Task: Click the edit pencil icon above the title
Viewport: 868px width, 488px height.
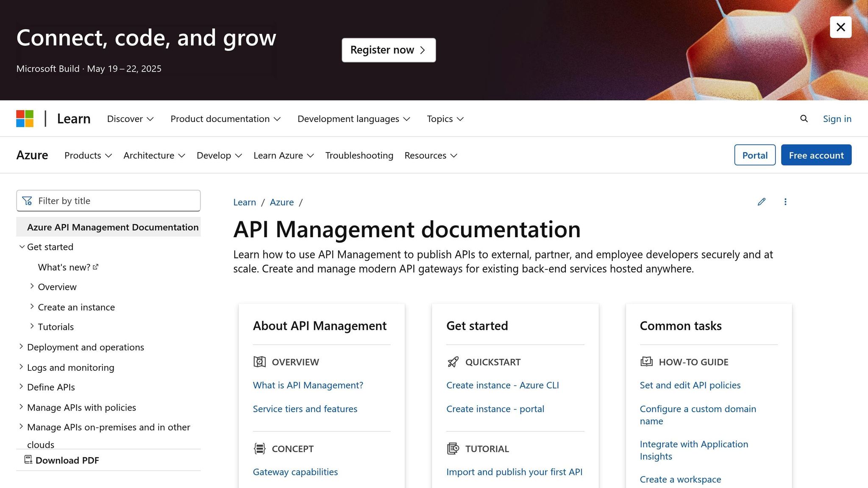Action: pyautogui.click(x=761, y=202)
